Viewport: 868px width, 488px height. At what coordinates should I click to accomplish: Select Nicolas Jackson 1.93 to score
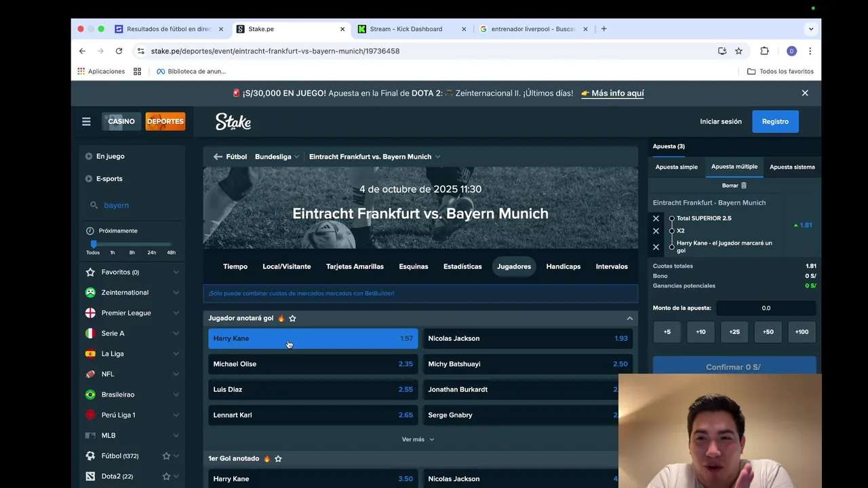pyautogui.click(x=528, y=338)
